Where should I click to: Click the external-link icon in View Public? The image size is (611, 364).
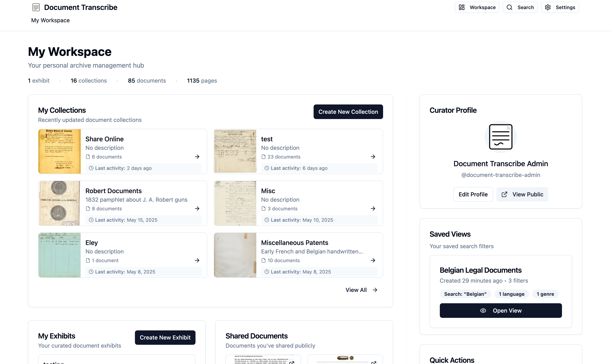(504, 195)
